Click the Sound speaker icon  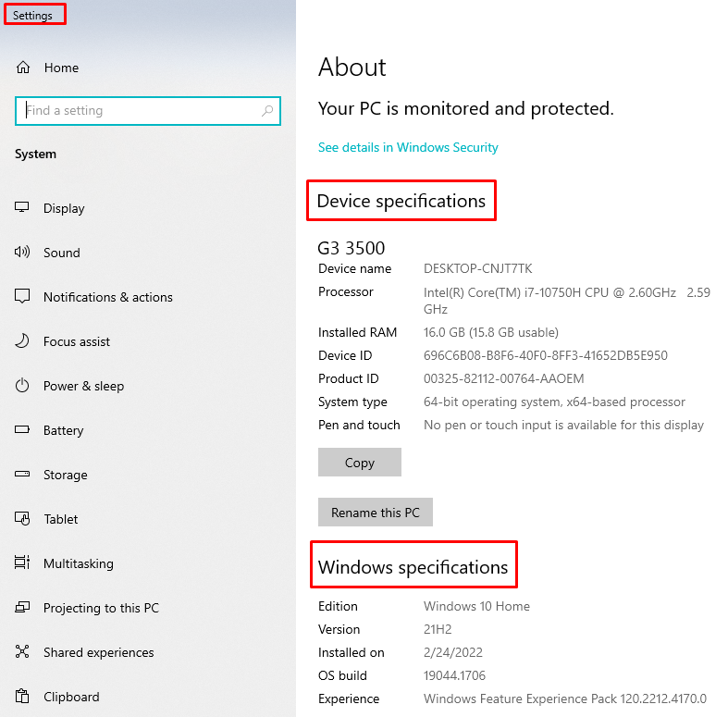point(23,253)
